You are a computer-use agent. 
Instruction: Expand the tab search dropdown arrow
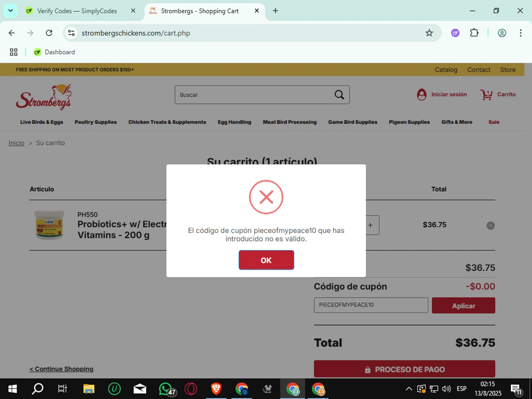click(x=11, y=11)
